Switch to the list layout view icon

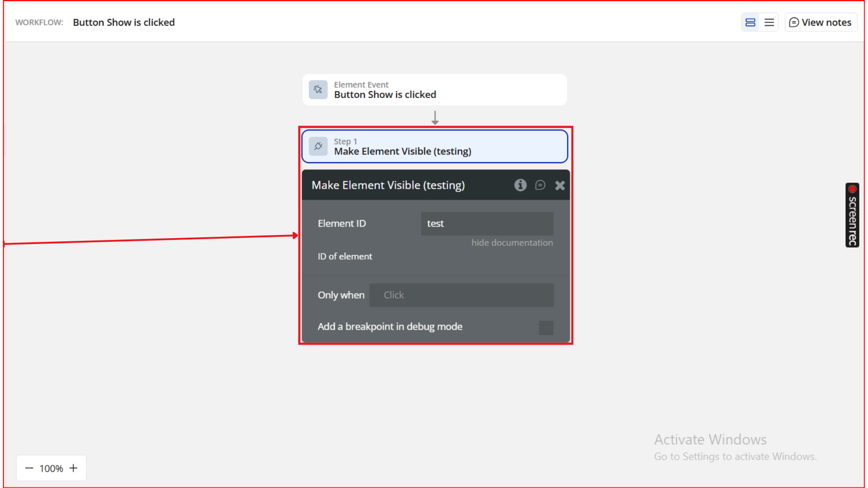[769, 23]
